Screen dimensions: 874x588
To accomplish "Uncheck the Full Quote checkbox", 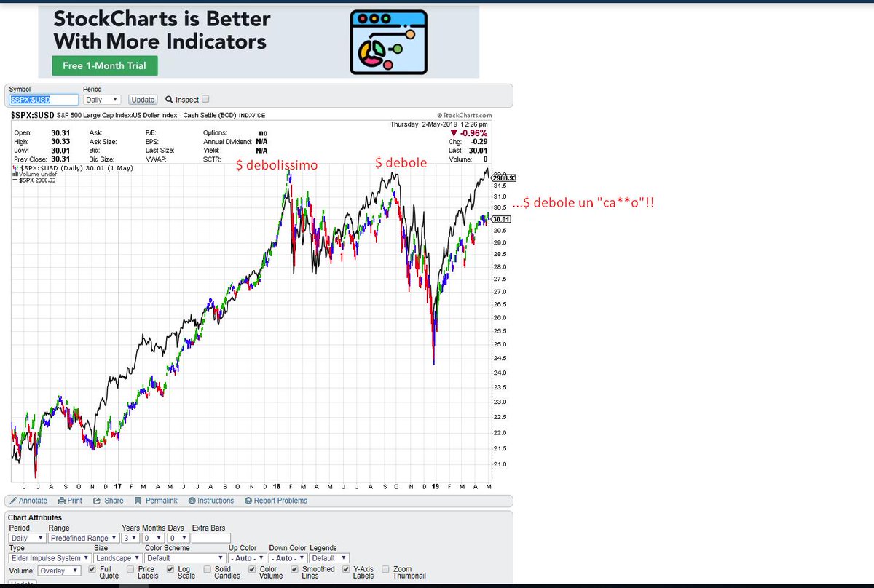I will point(92,570).
